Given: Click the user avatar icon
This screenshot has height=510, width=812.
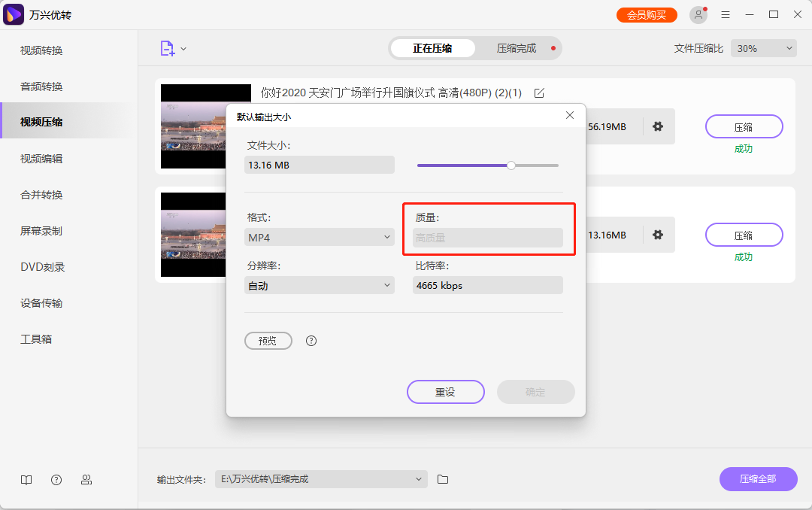Looking at the screenshot, I should pyautogui.click(x=698, y=14).
